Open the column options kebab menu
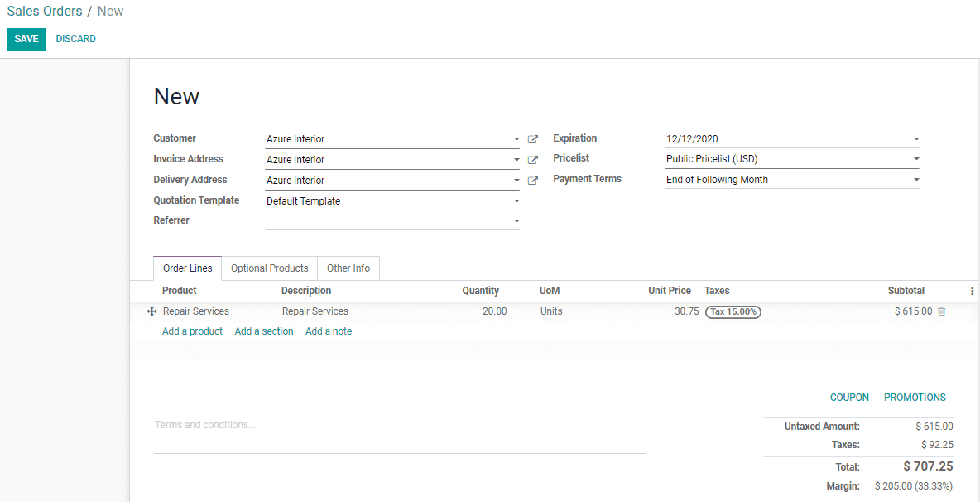Viewport: 980px width, 502px height. [972, 291]
